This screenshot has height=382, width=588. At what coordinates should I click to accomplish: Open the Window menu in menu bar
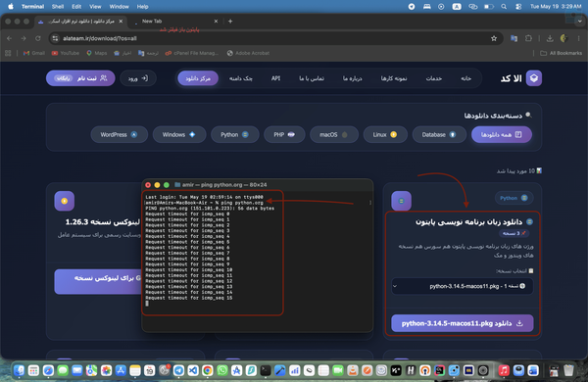pos(119,7)
